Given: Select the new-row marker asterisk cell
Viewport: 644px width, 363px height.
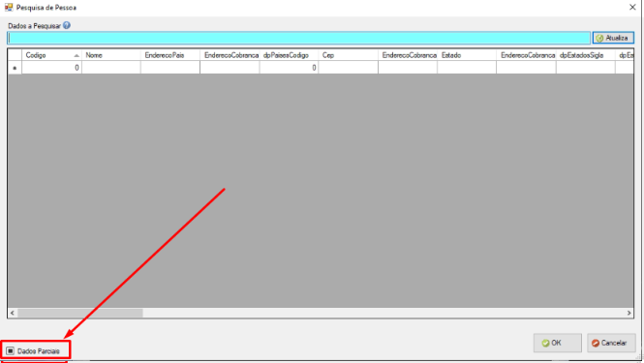Looking at the screenshot, I should [x=15, y=68].
